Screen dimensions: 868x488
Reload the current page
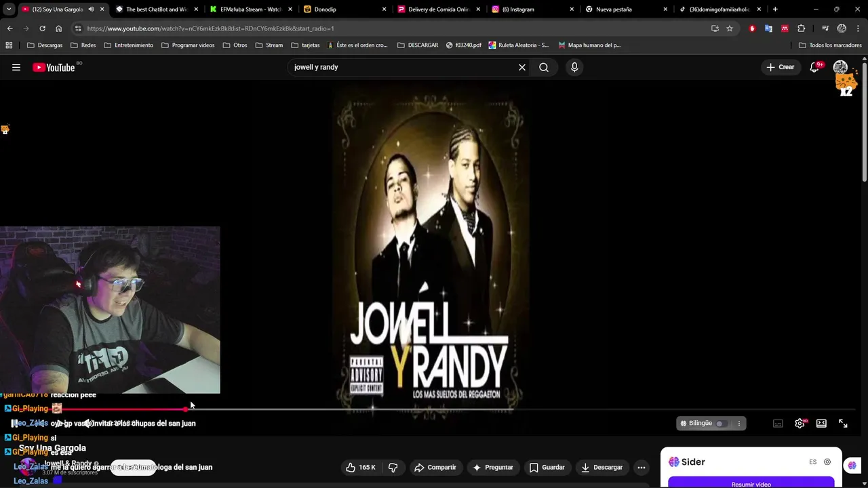[x=42, y=28]
